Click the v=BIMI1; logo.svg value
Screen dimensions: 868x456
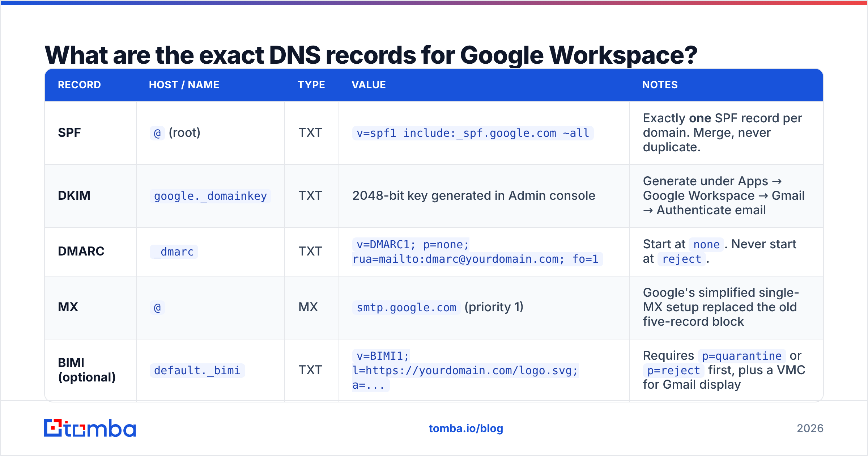[x=465, y=370]
